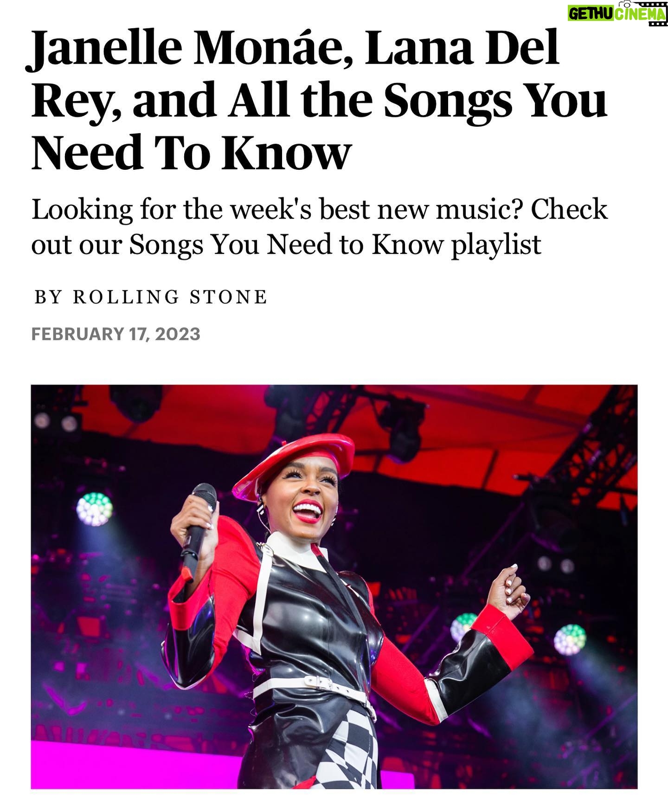Click the green stage light on the left side
The image size is (668, 812).
pos(94,509)
